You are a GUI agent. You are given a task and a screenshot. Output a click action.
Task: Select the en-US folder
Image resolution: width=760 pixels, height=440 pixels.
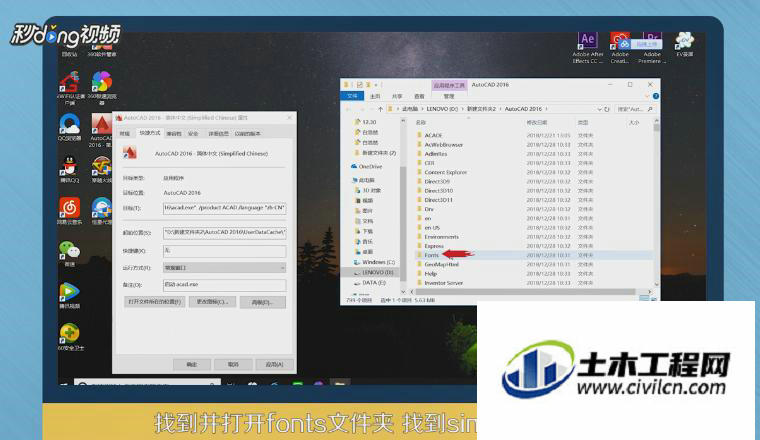[x=432, y=227]
